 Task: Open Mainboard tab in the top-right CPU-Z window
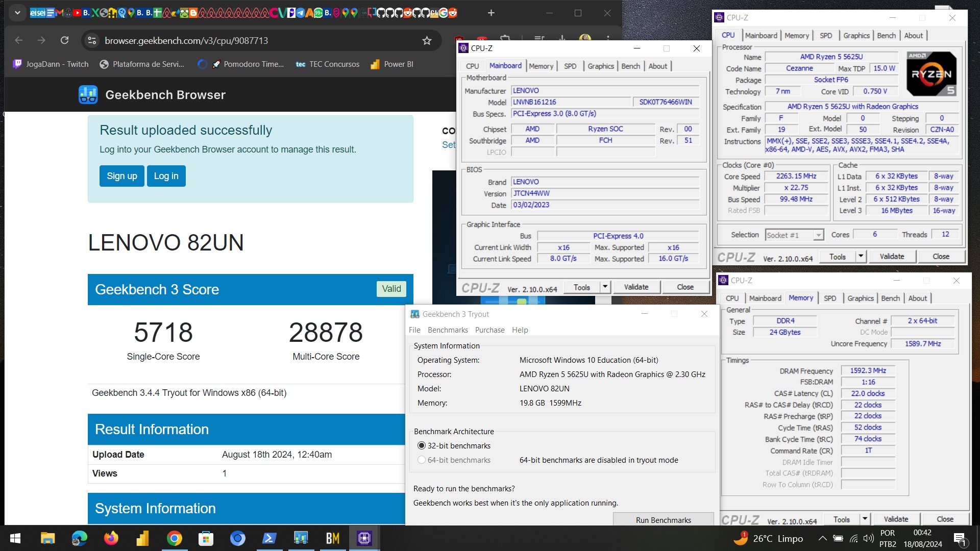761,36
